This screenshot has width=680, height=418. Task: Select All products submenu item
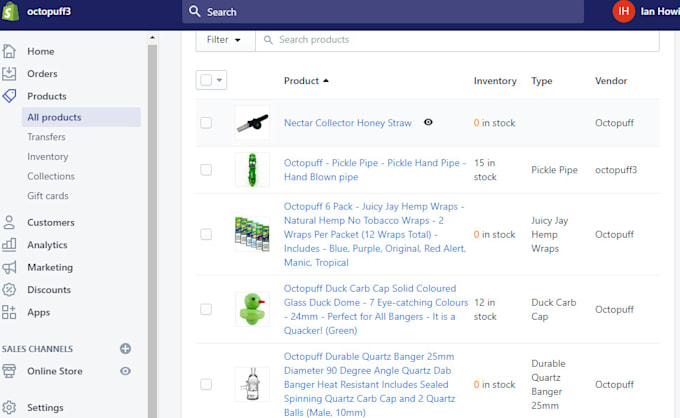click(x=81, y=117)
